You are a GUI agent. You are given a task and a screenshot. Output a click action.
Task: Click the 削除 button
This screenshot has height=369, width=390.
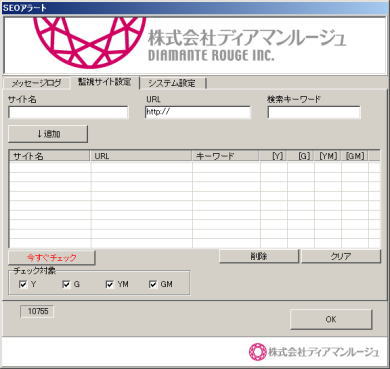tap(259, 256)
